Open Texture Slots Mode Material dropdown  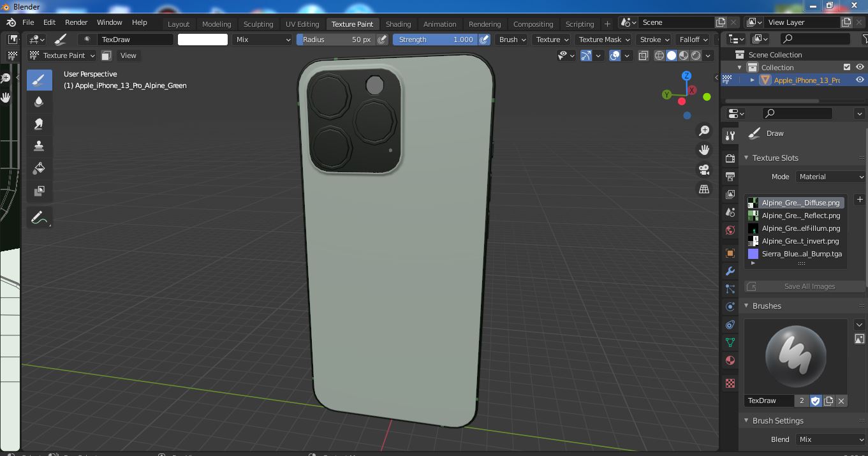click(x=830, y=177)
